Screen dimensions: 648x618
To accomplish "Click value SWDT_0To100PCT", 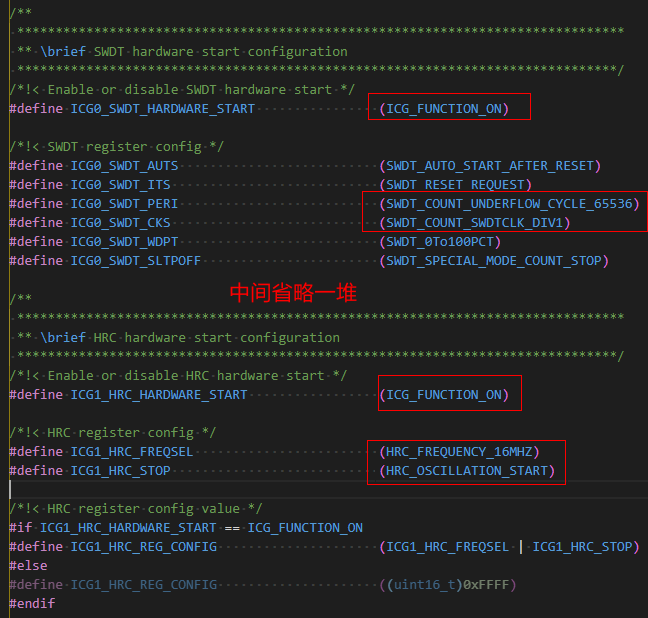I will pos(440,242).
